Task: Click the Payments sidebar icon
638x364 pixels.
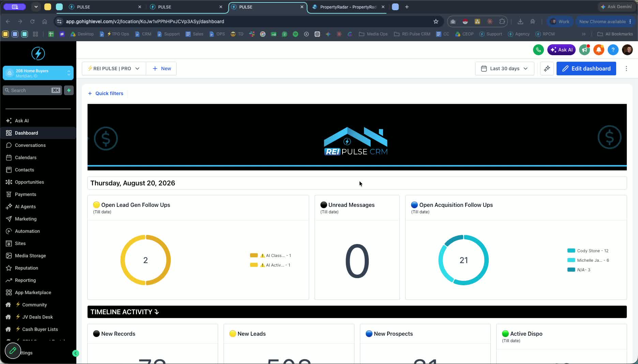Action: pyautogui.click(x=9, y=194)
